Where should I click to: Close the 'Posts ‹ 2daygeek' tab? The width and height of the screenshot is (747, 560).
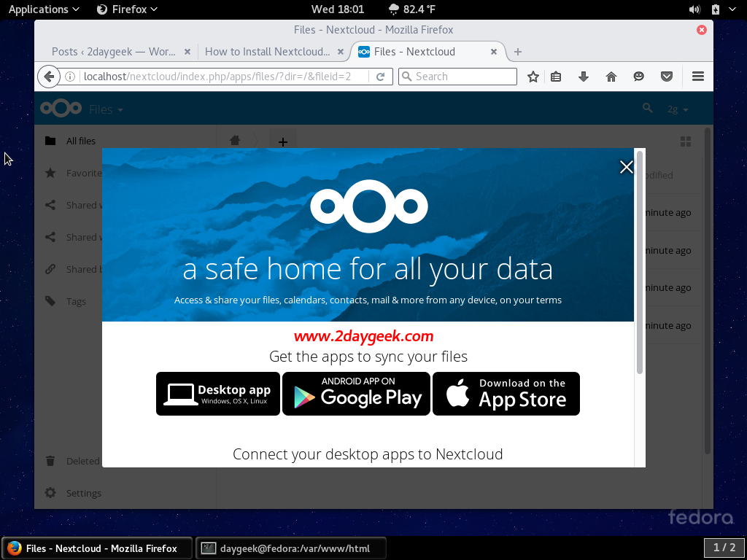click(x=187, y=52)
